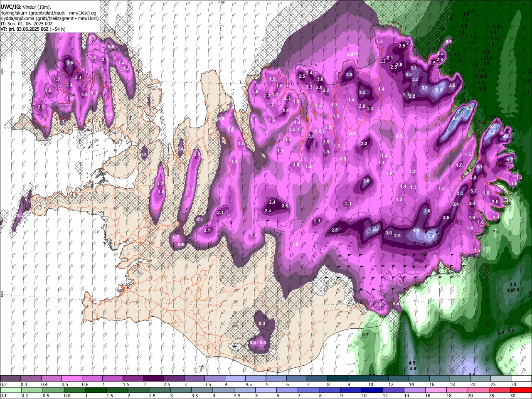
Task: Click the 7.8 snowfall value on the map
Action: [461, 112]
